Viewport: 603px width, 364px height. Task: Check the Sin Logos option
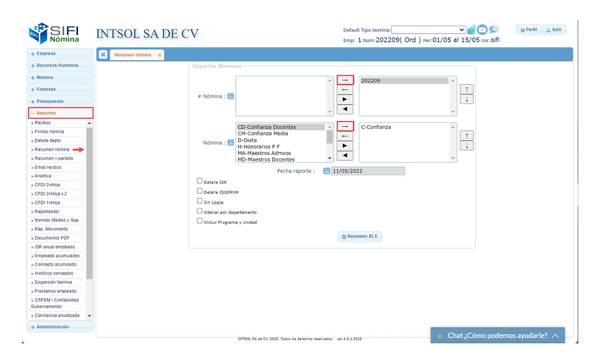[x=199, y=200]
